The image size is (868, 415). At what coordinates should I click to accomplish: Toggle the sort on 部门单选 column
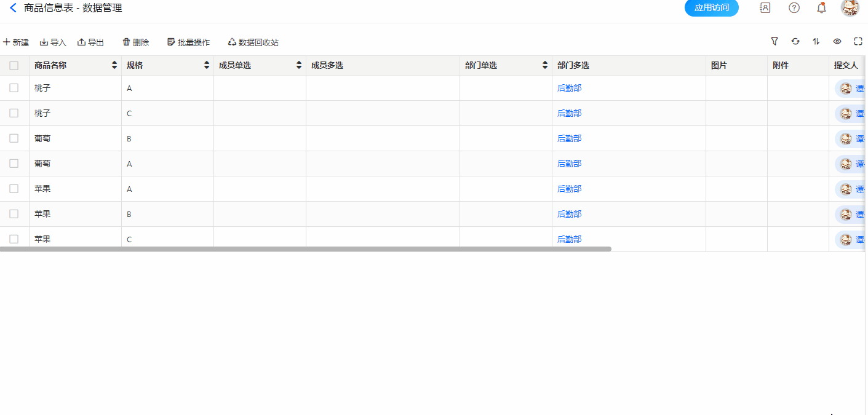point(545,65)
